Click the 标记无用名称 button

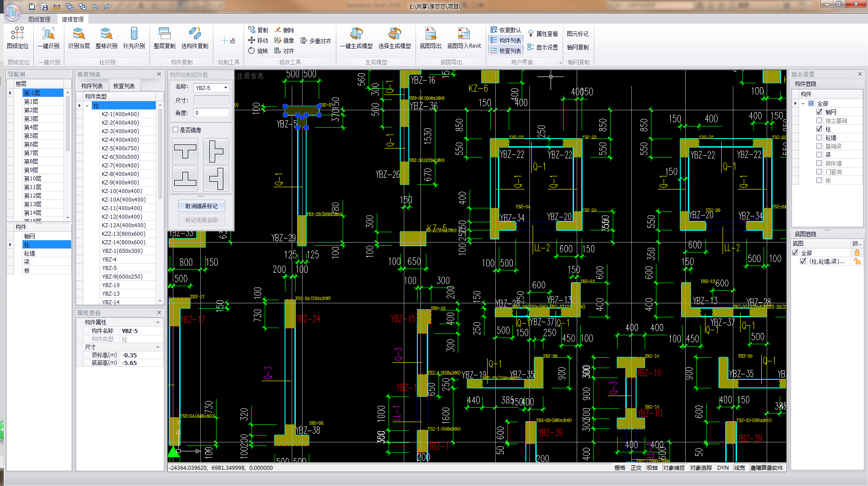tap(201, 220)
